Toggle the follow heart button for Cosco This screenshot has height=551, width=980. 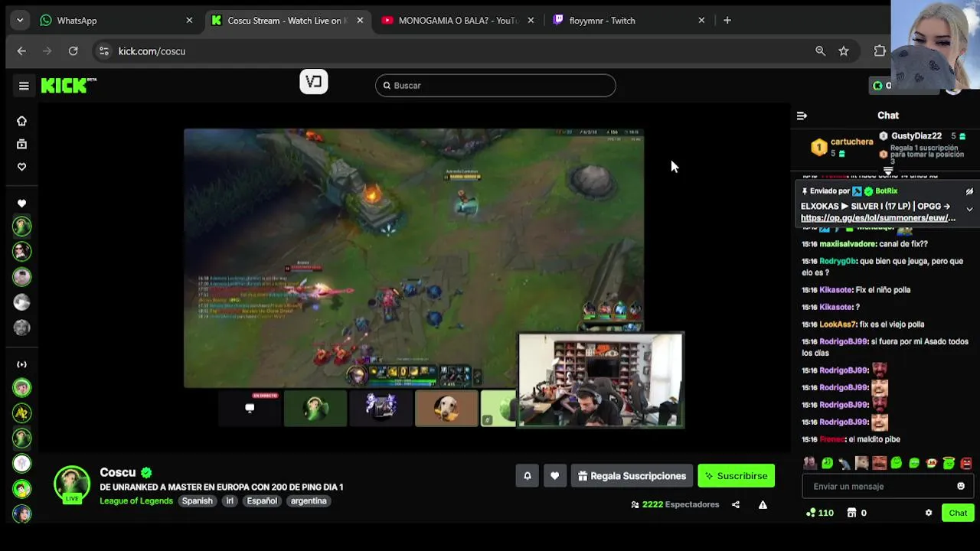tap(554, 476)
